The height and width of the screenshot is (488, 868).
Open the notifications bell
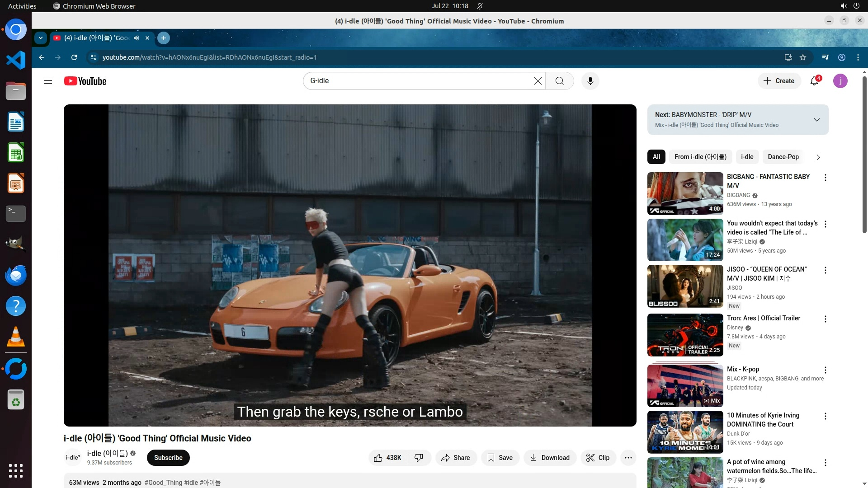(x=814, y=81)
